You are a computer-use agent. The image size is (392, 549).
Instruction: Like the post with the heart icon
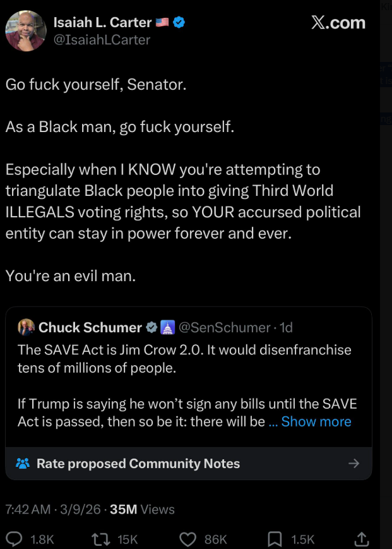tap(187, 538)
